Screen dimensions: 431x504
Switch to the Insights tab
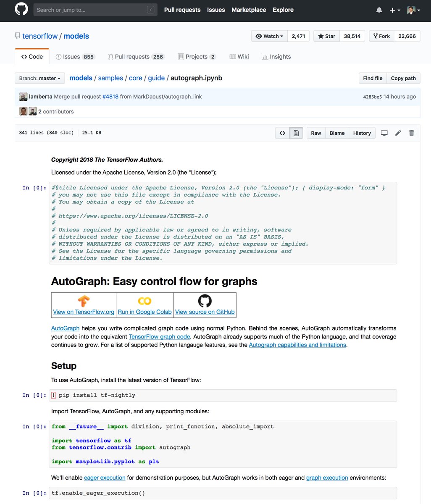[276, 57]
